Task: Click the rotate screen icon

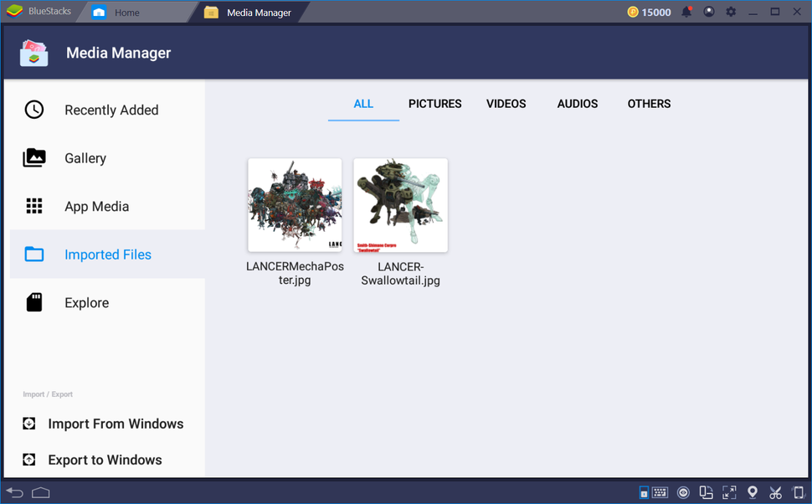Action: (706, 492)
